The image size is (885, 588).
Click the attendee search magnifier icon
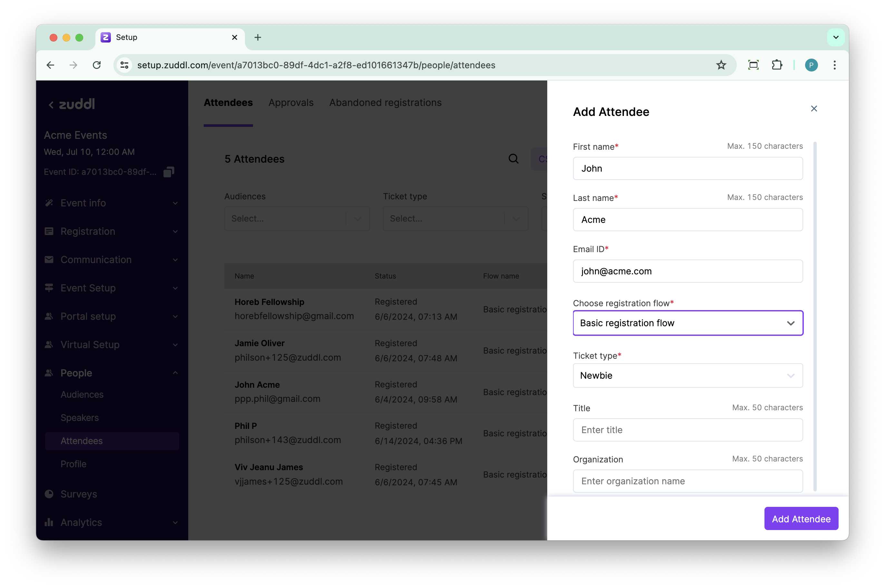[x=513, y=159]
